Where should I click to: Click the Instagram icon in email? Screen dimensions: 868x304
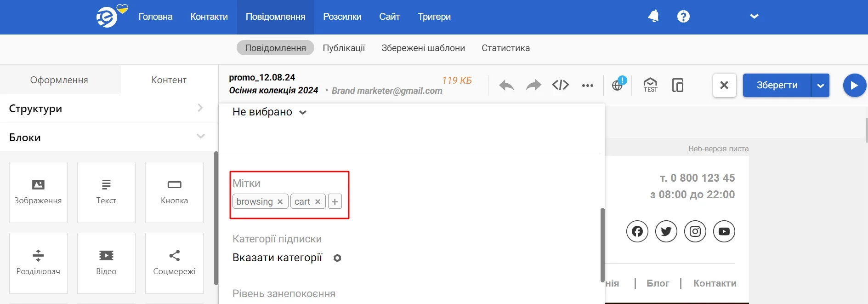point(695,231)
